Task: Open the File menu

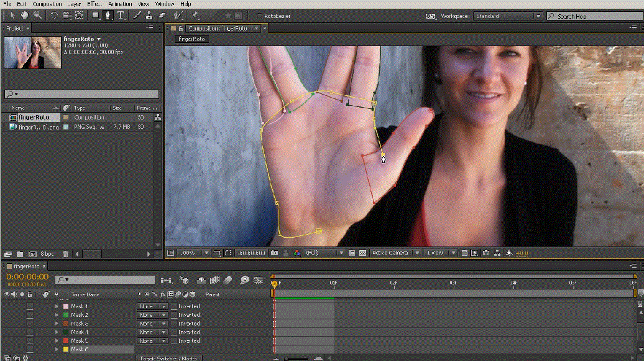Action: click(7, 4)
